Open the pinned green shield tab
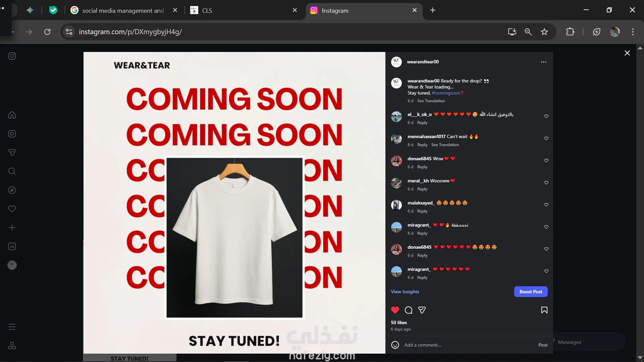Viewport: 644px width, 362px height. tap(53, 10)
